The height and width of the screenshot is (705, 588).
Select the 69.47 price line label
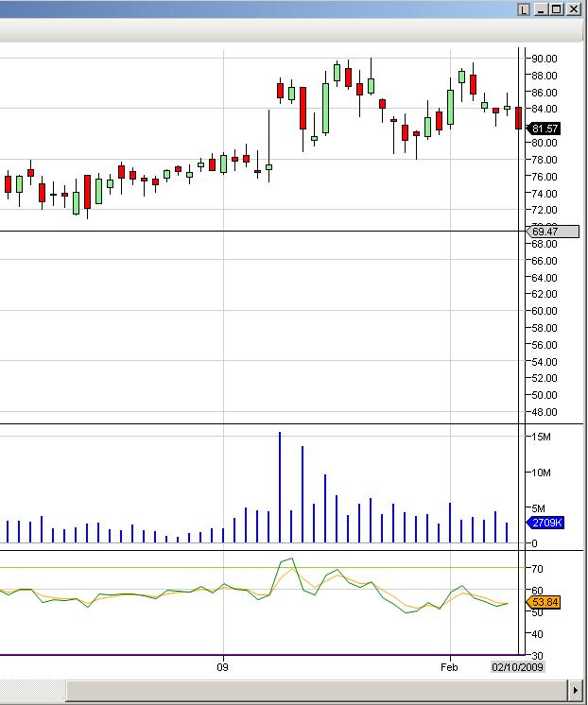click(x=552, y=232)
